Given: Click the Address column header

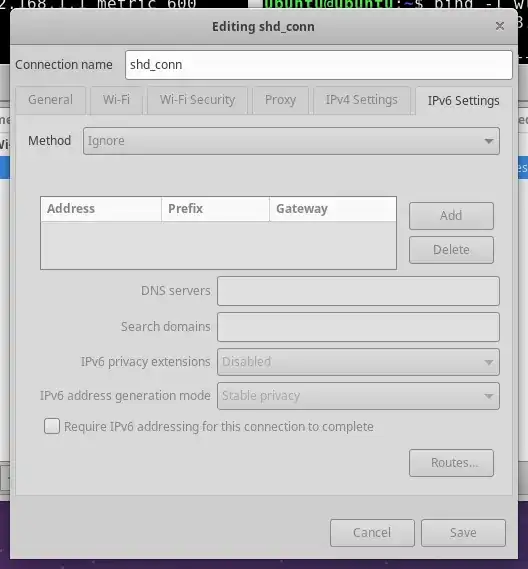Looking at the screenshot, I should (101, 209).
